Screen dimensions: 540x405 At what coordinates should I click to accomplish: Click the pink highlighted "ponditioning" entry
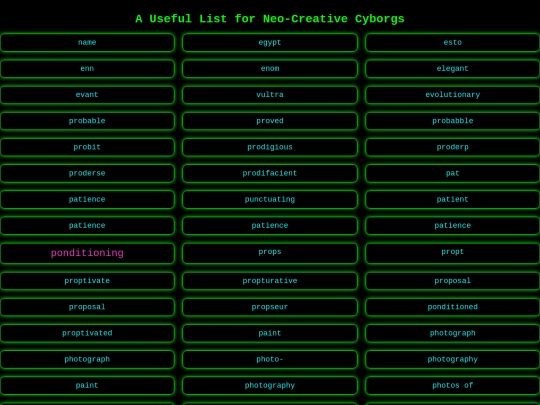pyautogui.click(x=87, y=253)
